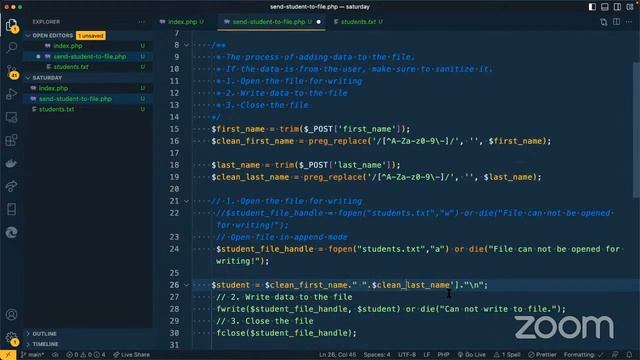Change indentation via Spaces: 4

point(377,355)
